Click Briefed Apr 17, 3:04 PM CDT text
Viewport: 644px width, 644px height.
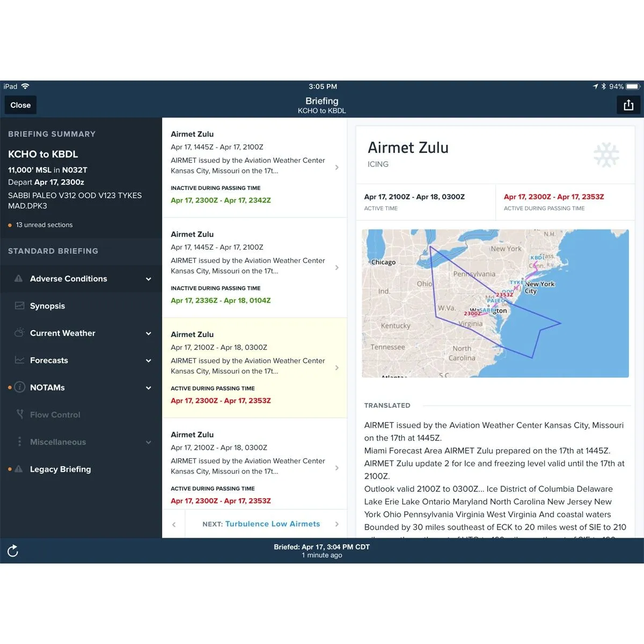click(x=321, y=547)
